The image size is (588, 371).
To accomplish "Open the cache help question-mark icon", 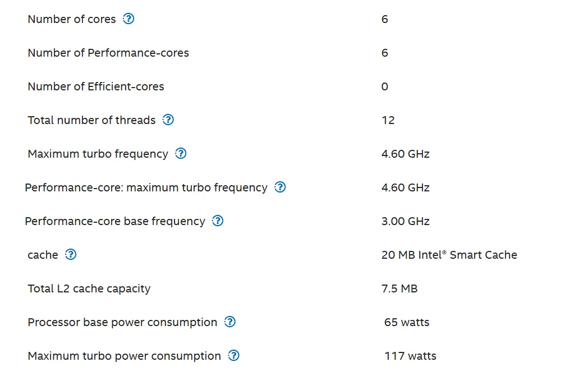I will (x=71, y=255).
